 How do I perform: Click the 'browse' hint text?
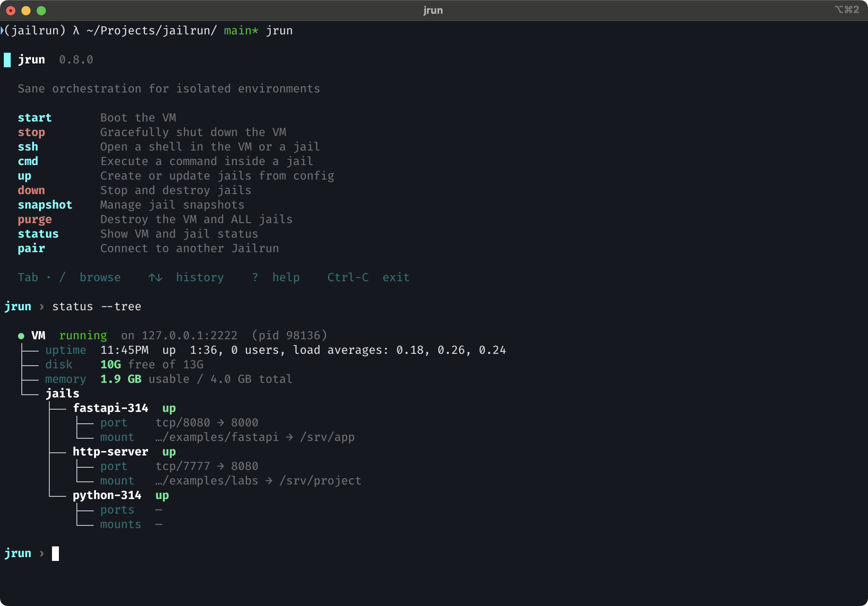[x=100, y=277]
